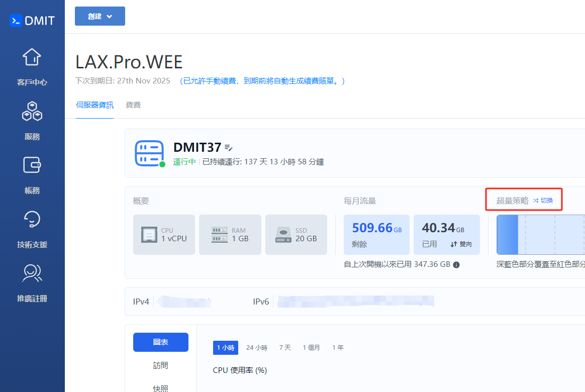
Task: Open 帳務 wallet icon in sidebar
Action: pyautogui.click(x=32, y=165)
